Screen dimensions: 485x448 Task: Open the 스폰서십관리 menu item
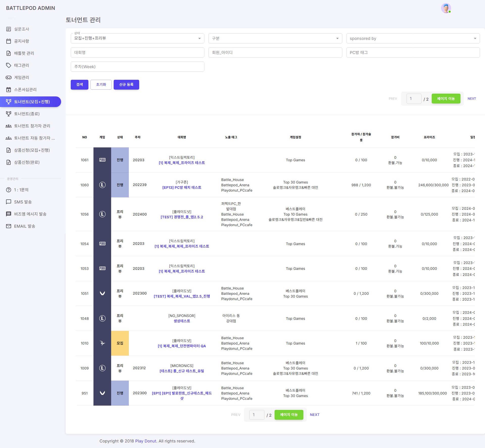(25, 90)
